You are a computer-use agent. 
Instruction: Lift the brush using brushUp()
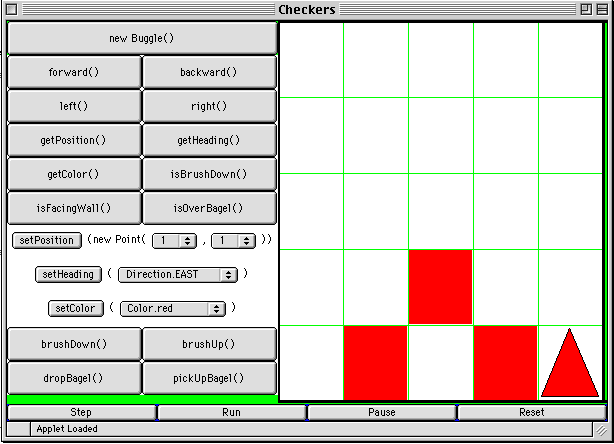coord(209,344)
